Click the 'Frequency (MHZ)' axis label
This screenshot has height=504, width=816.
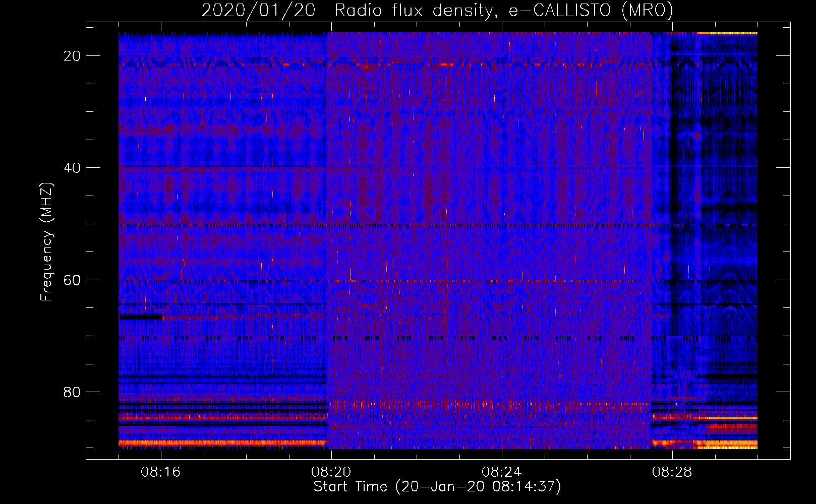click(46, 241)
